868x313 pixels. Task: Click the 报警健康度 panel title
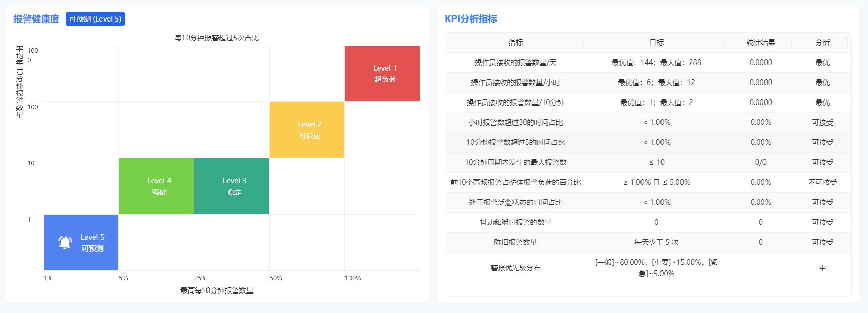(x=36, y=19)
